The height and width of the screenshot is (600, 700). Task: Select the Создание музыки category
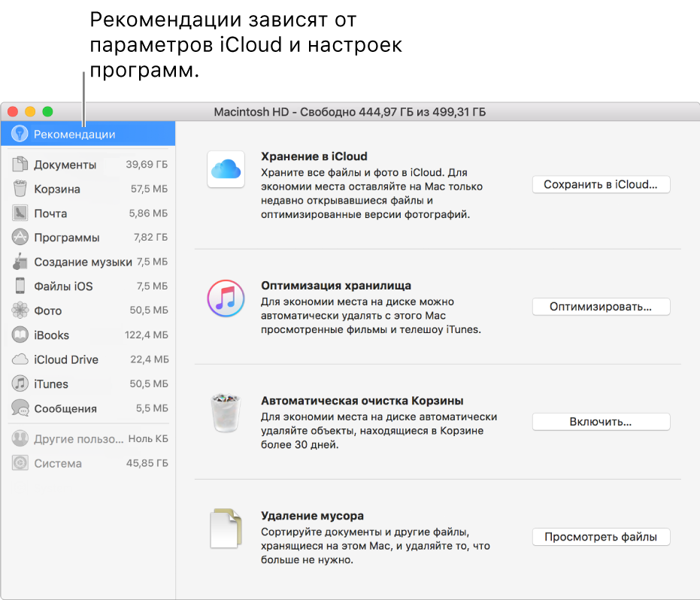click(88, 262)
